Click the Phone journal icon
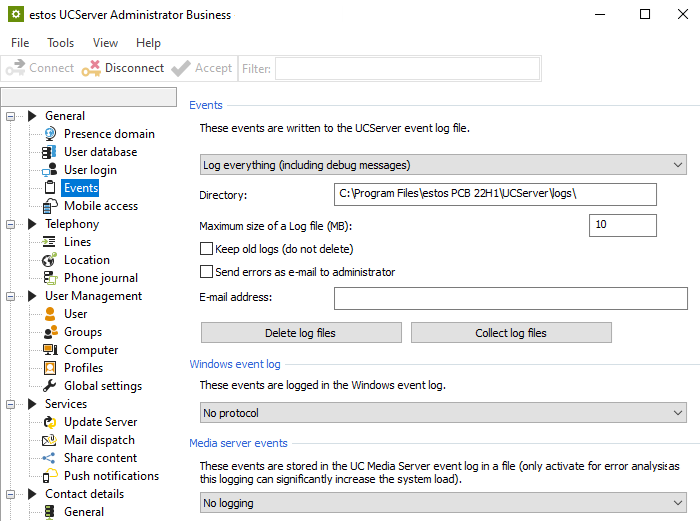 tap(49, 278)
